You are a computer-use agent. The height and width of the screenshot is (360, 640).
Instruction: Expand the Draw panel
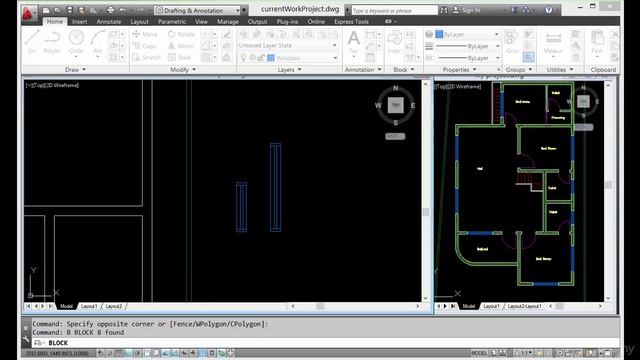(75, 70)
